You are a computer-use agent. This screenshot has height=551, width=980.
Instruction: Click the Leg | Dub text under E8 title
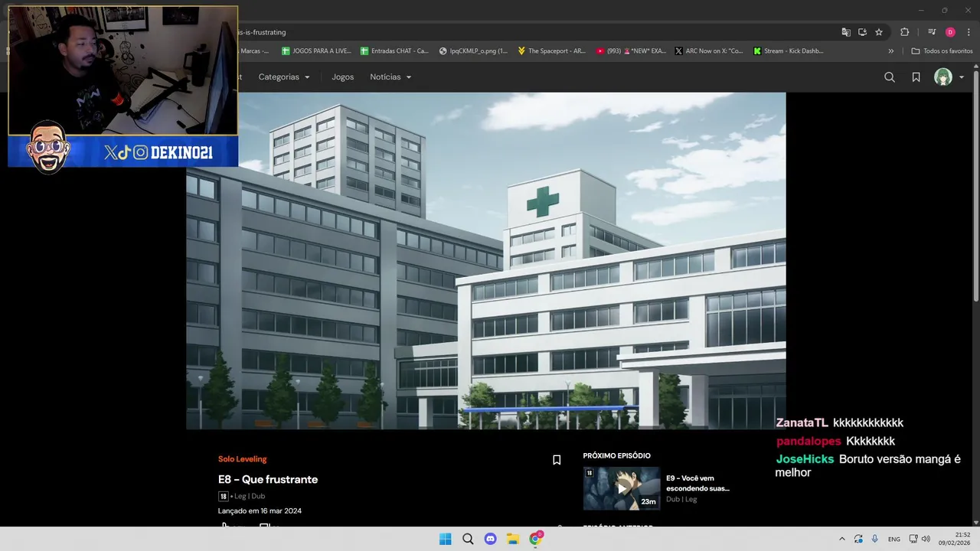249,496
